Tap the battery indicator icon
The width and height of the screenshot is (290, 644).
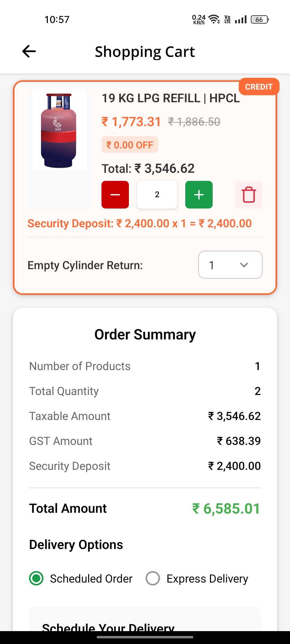(260, 19)
